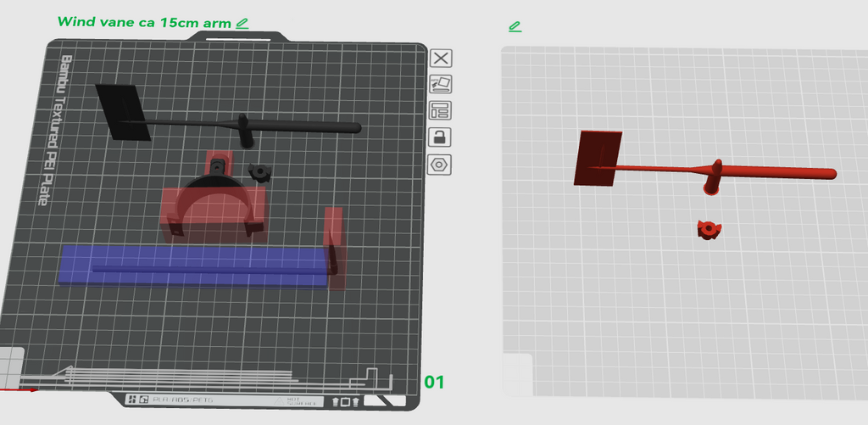Click the remove-plate X icon
Screen dimensions: 868x425
tap(441, 59)
